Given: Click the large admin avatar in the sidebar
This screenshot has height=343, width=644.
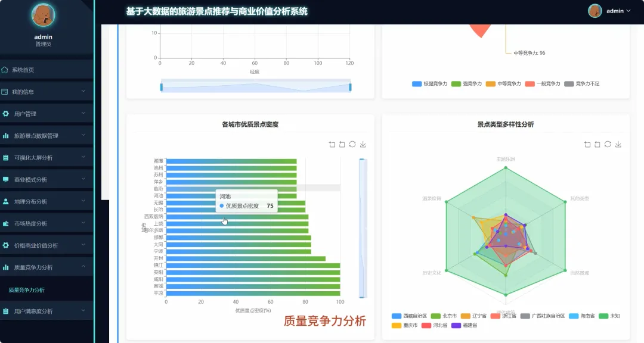Looking at the screenshot, I should click(43, 15).
